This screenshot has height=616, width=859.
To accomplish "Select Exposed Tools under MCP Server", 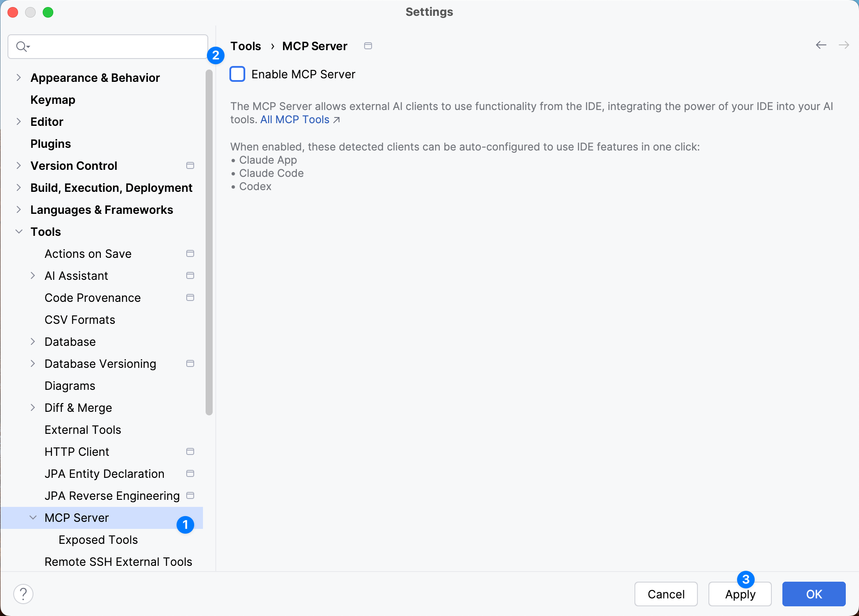I will (98, 539).
